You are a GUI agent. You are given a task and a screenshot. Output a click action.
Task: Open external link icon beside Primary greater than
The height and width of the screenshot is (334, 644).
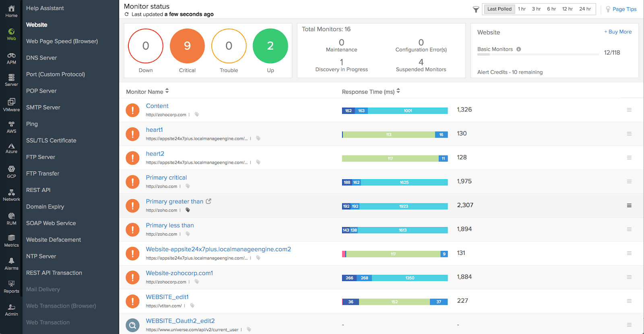[208, 201]
